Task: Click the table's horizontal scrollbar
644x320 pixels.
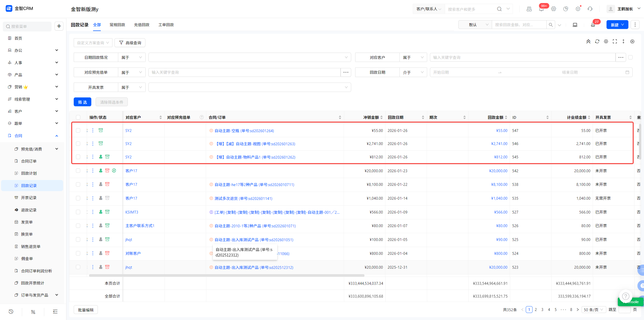Action: (x=226, y=275)
